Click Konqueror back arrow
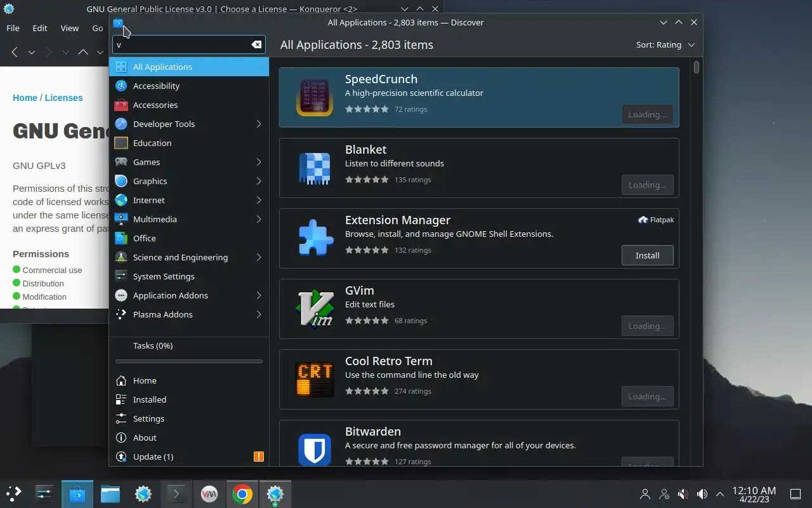The width and height of the screenshot is (812, 508). pyautogui.click(x=15, y=52)
